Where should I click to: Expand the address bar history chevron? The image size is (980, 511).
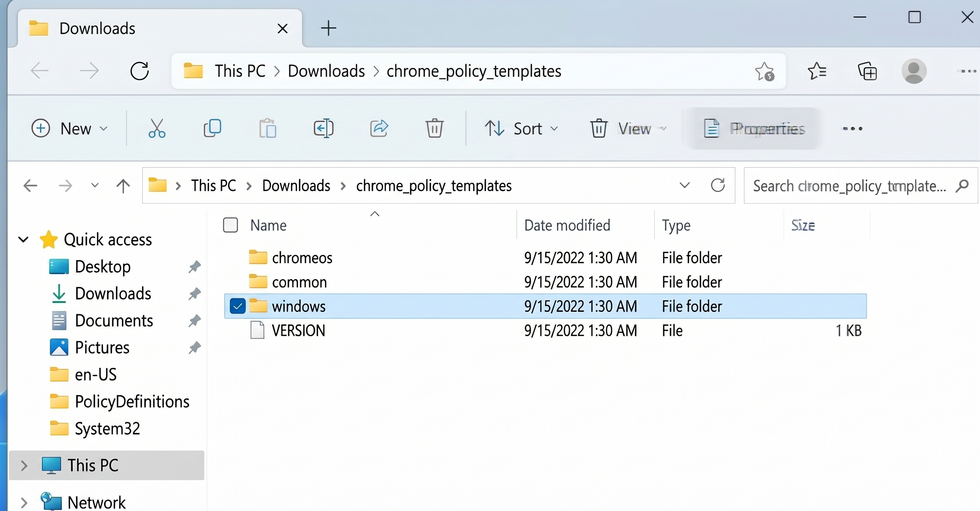pyautogui.click(x=684, y=185)
